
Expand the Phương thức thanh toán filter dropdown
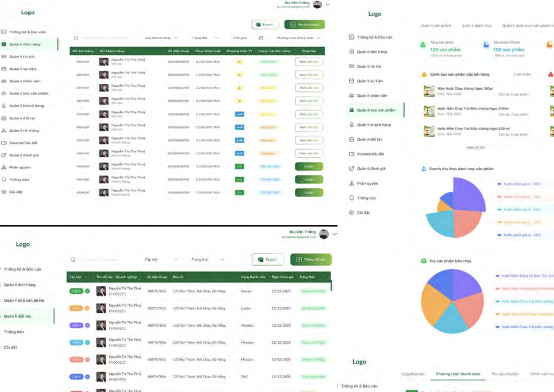298,38
